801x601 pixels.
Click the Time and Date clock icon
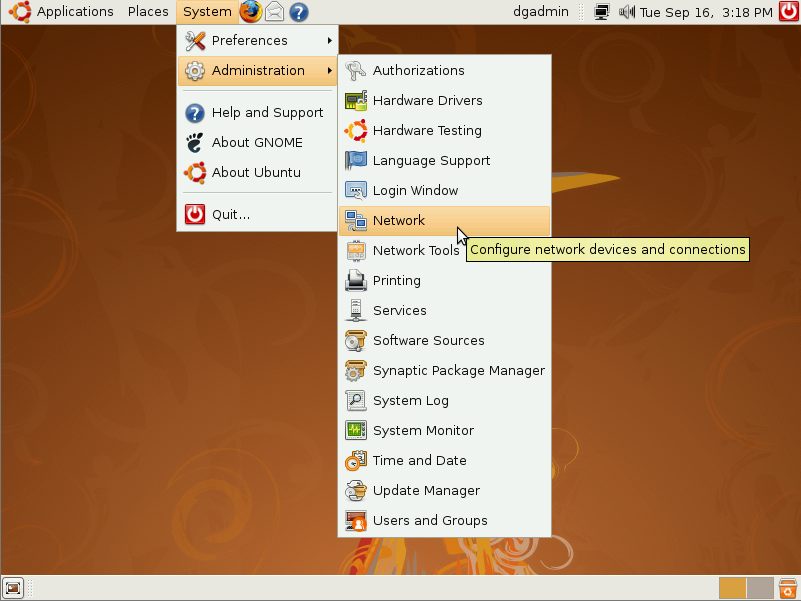356,461
